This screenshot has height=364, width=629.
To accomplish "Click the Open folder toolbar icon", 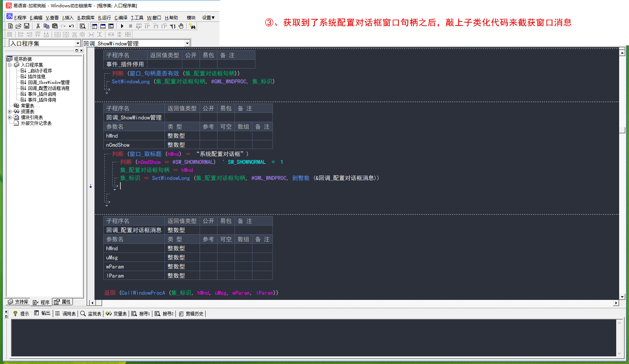I will [18, 26].
